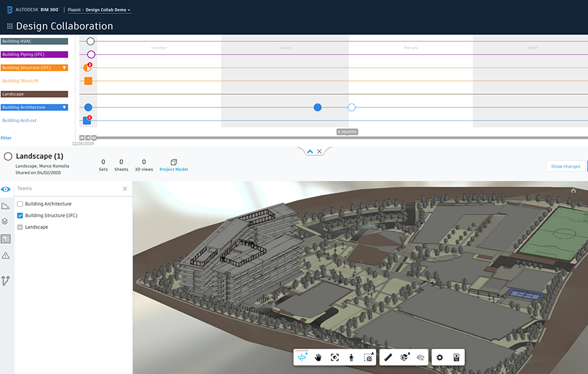Collapse the Building Architecture team row
The width and height of the screenshot is (588, 374).
[64, 108]
